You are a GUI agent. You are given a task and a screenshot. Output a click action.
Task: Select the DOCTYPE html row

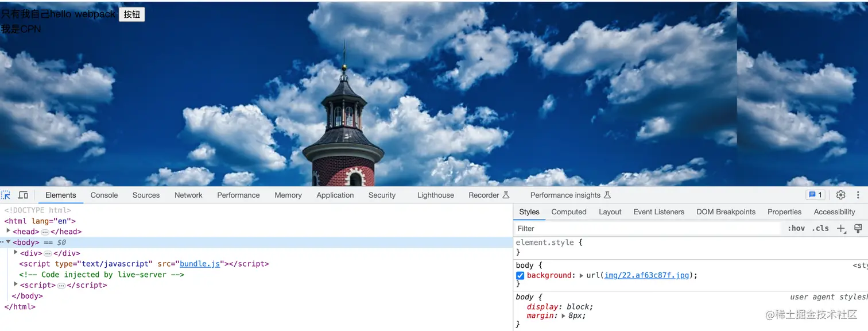pos(257,210)
